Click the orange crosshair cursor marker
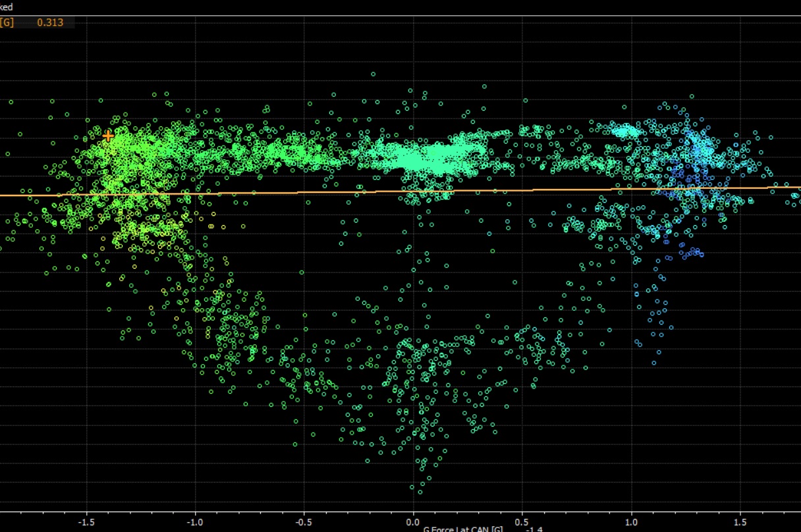 108,136
